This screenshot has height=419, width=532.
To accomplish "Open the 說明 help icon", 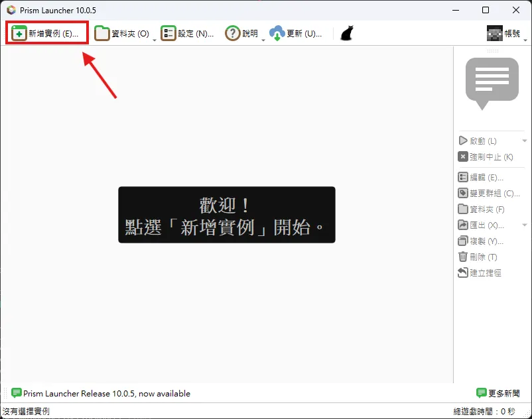I will pos(233,32).
